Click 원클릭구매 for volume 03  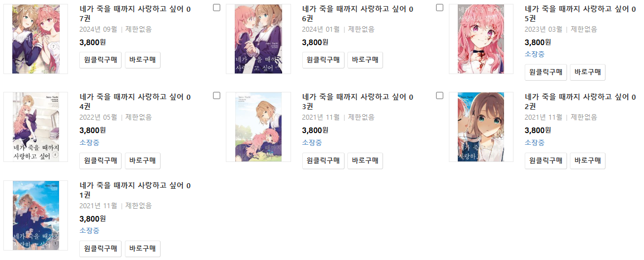323,161
